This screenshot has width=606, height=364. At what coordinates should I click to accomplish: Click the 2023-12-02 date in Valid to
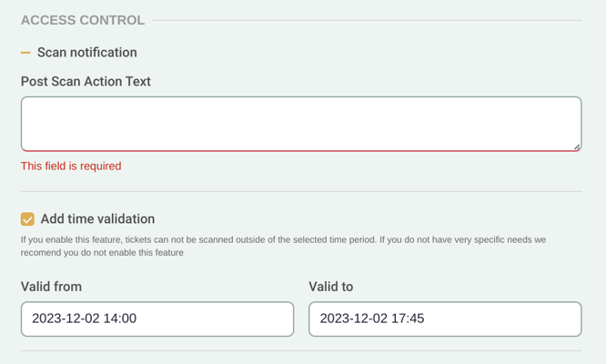353,319
